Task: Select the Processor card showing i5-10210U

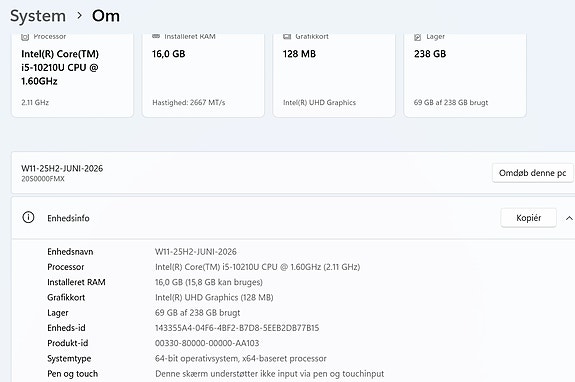Action: tap(72, 75)
